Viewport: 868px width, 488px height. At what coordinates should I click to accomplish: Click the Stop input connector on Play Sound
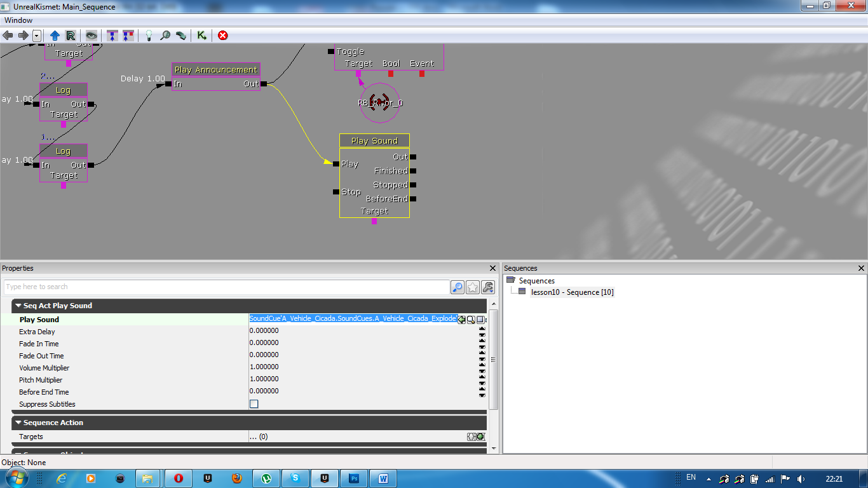pyautogui.click(x=336, y=192)
